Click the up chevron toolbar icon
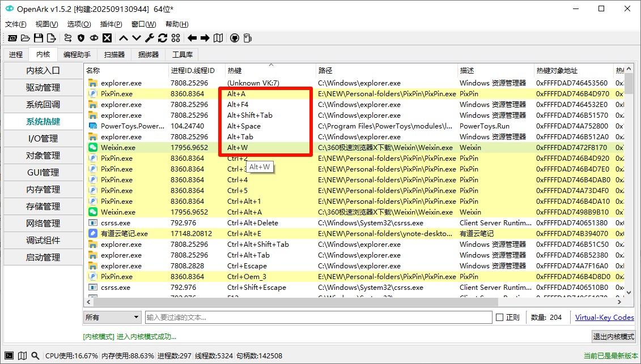The image size is (641, 364). point(124,38)
